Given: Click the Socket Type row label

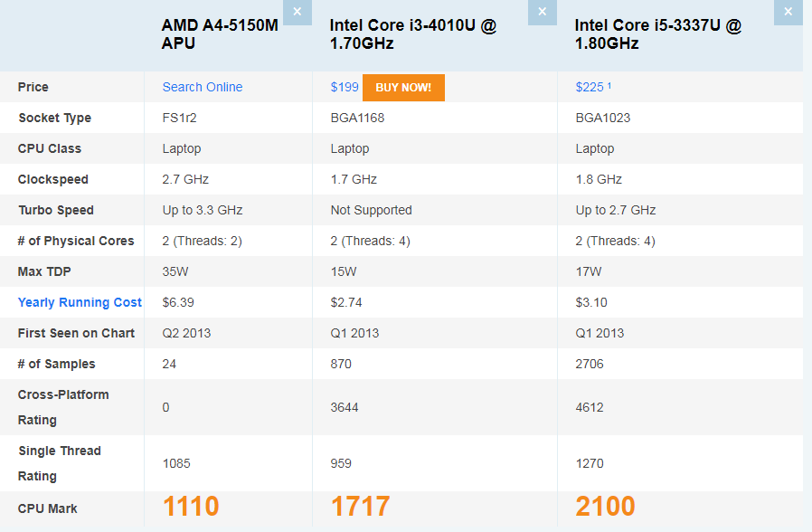Looking at the screenshot, I should (x=54, y=118).
